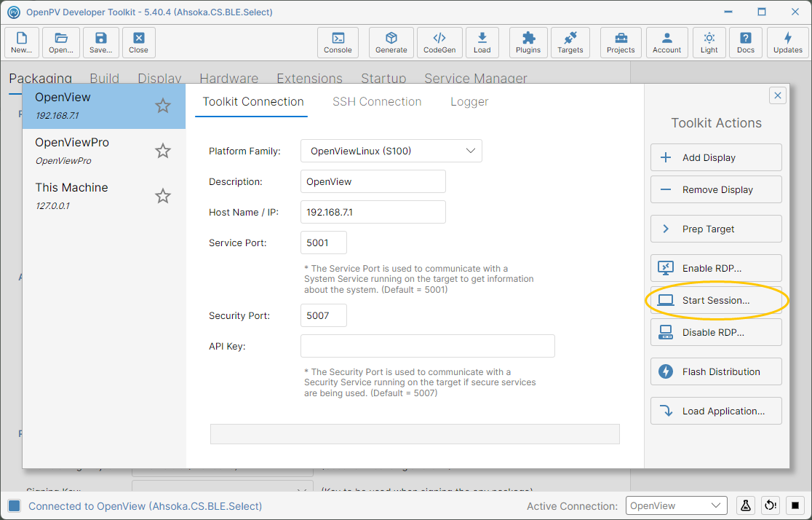Open the Console tool

(338, 42)
